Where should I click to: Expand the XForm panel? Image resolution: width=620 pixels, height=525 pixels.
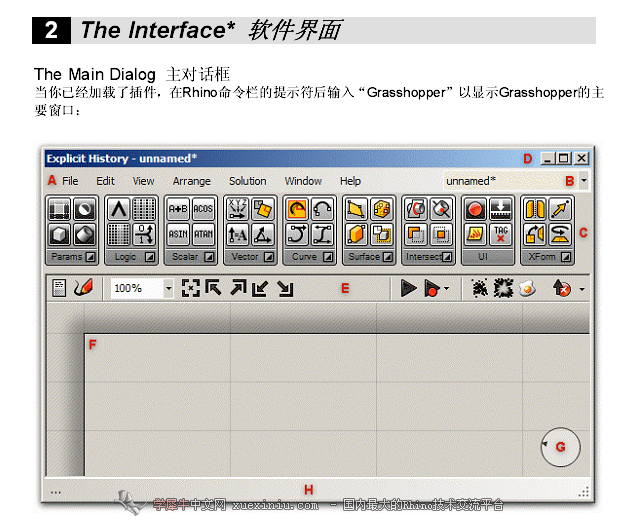[566, 257]
